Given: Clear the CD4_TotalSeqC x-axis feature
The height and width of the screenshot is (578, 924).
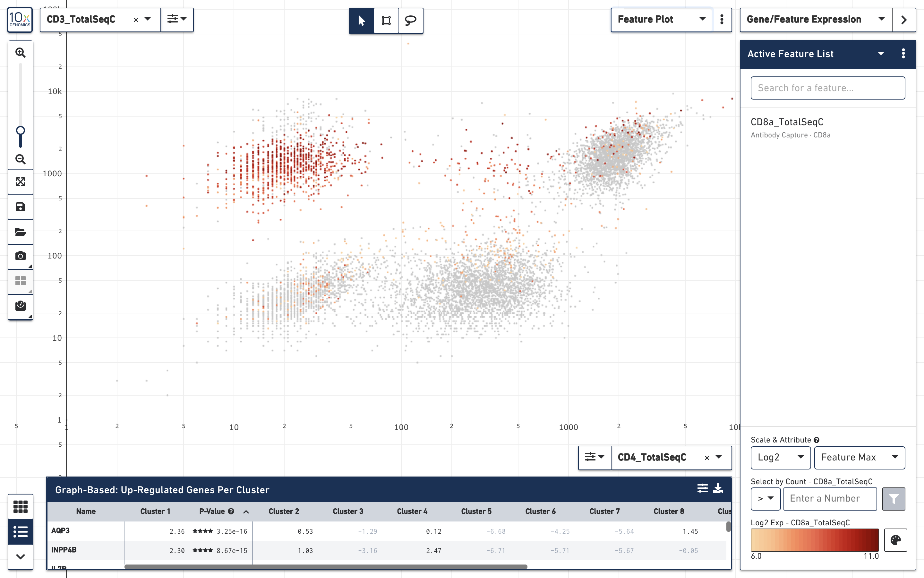Looking at the screenshot, I should [x=707, y=458].
